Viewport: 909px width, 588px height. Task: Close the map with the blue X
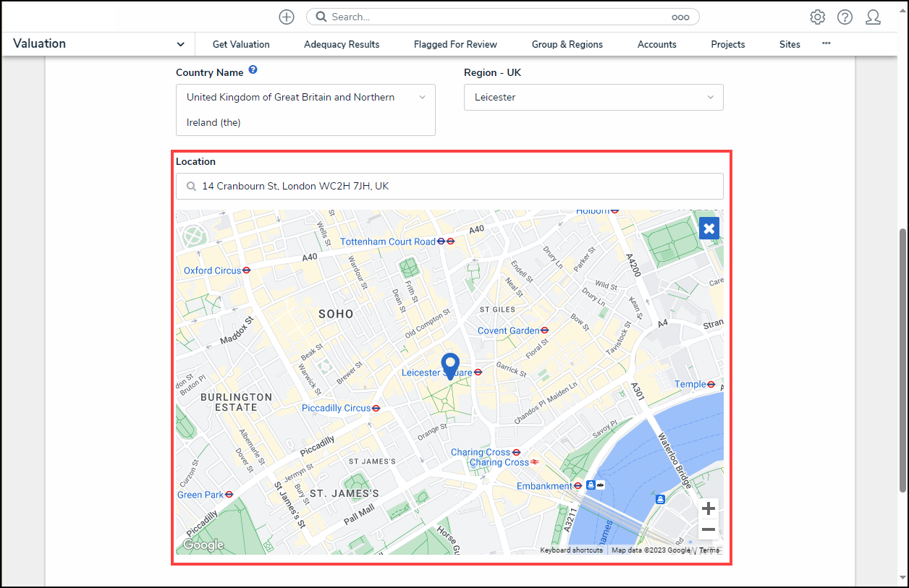tap(709, 229)
